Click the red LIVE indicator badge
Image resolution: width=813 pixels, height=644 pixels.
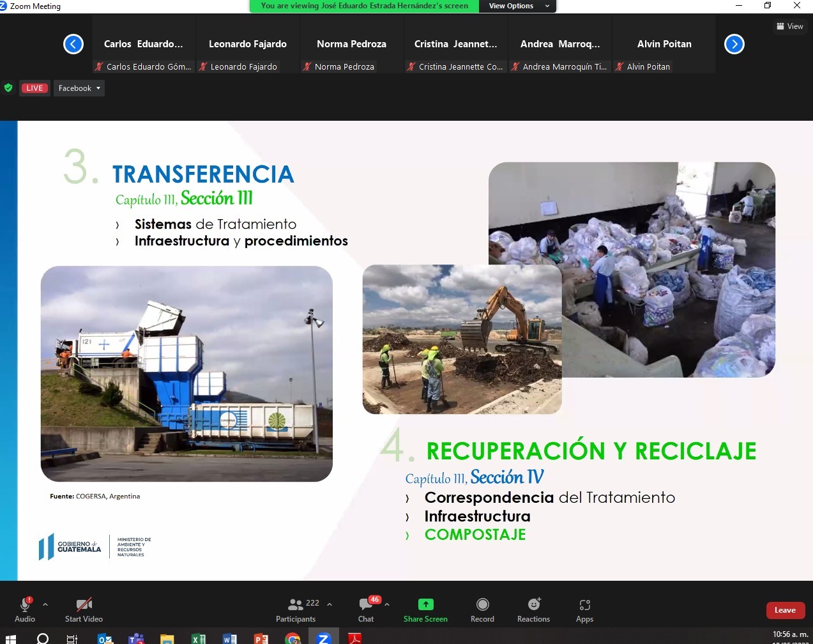[34, 88]
